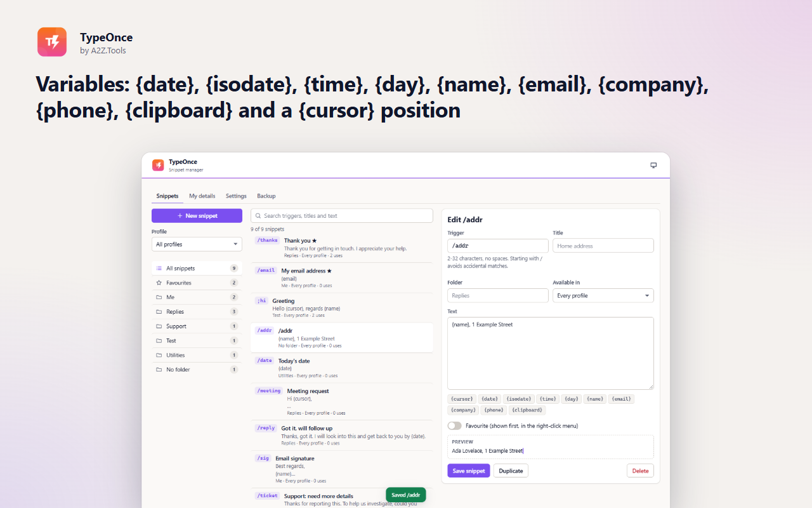Click inside the snippet Text area
The width and height of the screenshot is (812, 508).
coord(551,353)
